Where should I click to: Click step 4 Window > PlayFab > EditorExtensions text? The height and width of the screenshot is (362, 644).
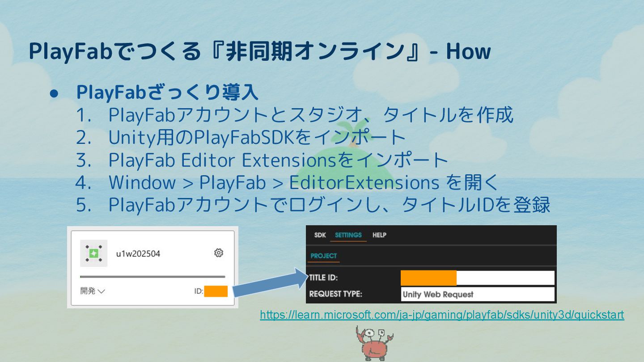point(303,182)
